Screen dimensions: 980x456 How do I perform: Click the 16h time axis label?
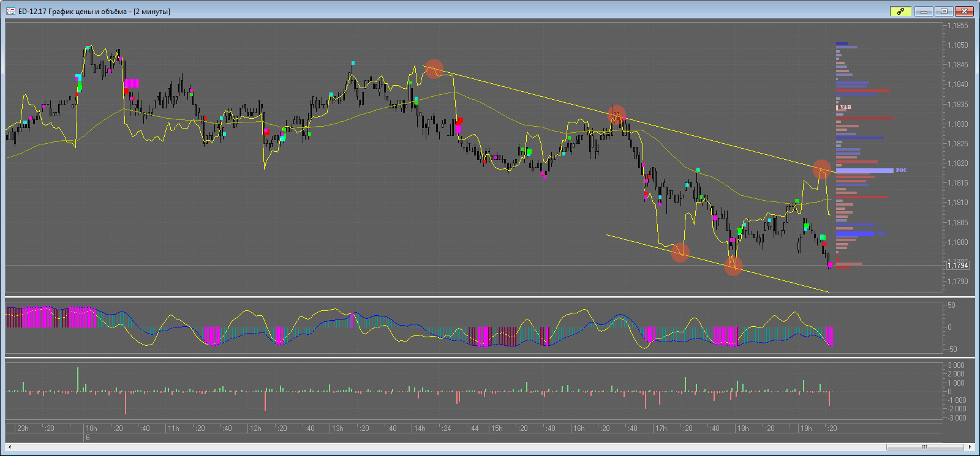pos(579,428)
